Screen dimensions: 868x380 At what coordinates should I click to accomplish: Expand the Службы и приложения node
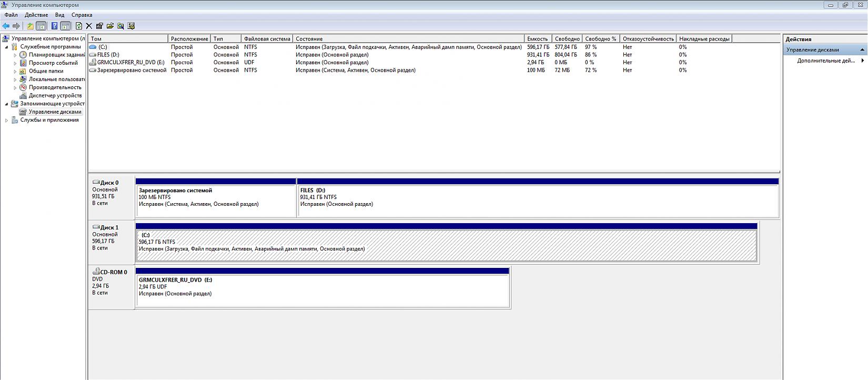pyautogui.click(x=7, y=120)
